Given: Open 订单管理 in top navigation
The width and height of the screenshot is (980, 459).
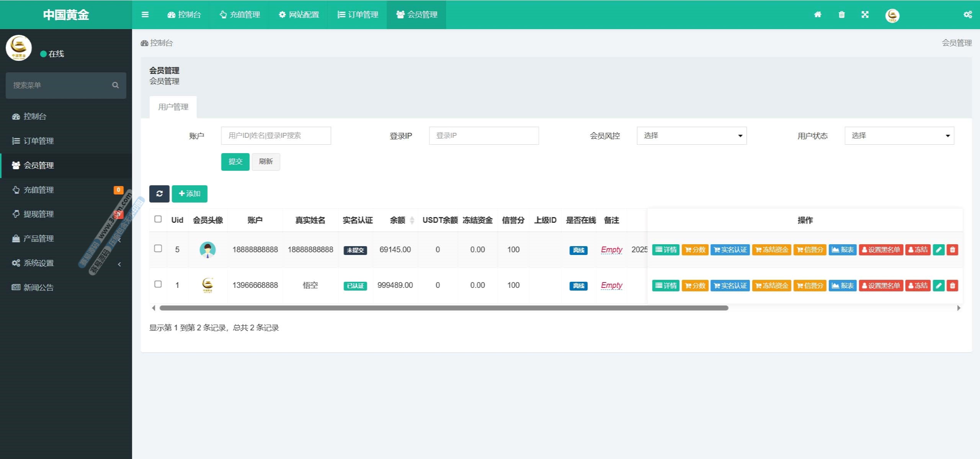Looking at the screenshot, I should click(x=358, y=15).
